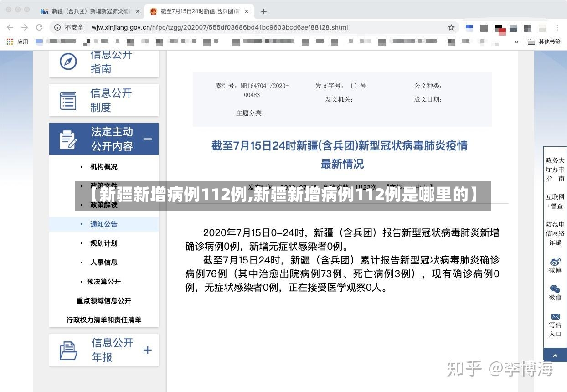
Task: Open 政策解读 in the sidebar
Action: pyautogui.click(x=104, y=205)
